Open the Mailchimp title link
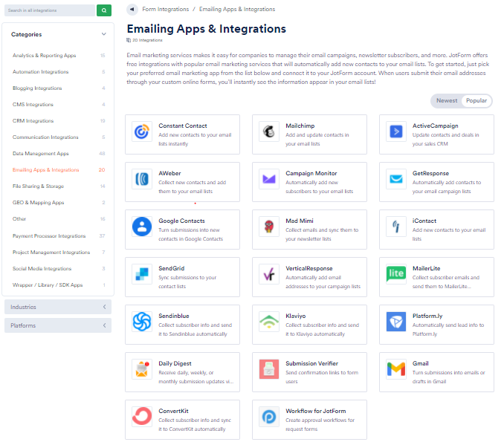This screenshot has width=504, height=442. (300, 126)
